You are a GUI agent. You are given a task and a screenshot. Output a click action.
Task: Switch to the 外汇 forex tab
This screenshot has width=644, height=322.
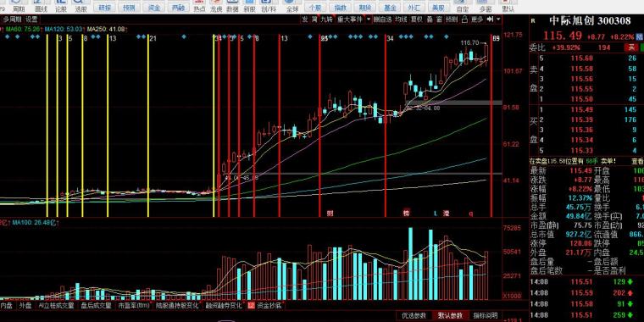coord(414,7)
